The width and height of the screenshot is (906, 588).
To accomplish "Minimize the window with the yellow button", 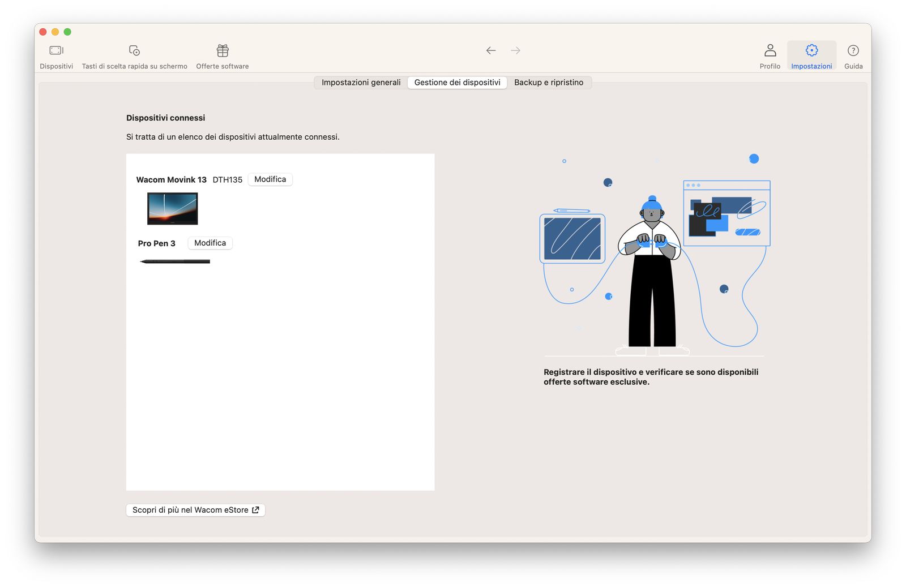I will click(x=55, y=32).
